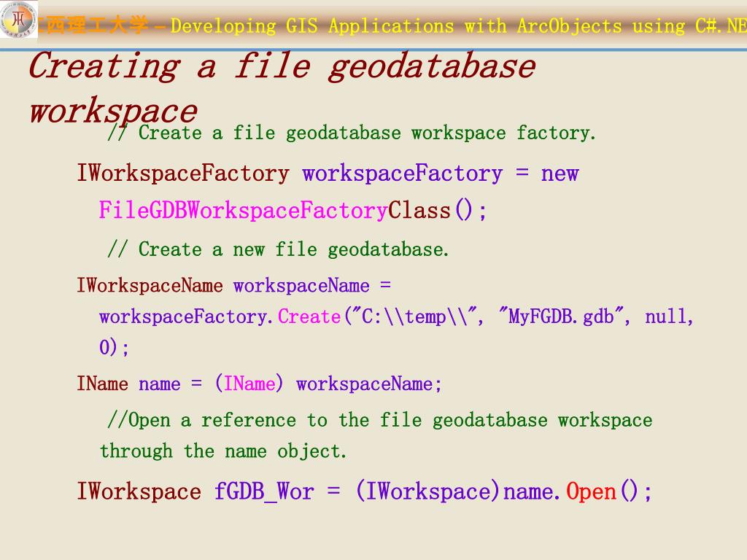Click the slide title 'Creating a file geodatabase'
This screenshot has height=560, width=747.
[282, 66]
